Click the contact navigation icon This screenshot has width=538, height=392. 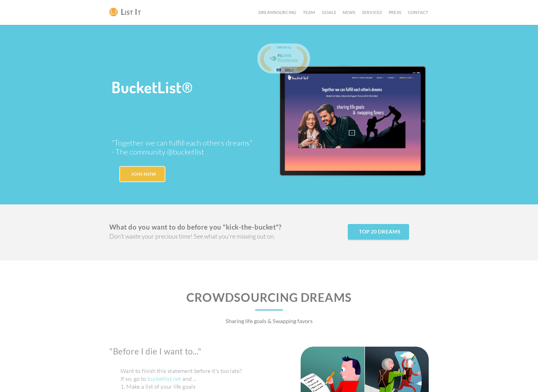click(x=418, y=12)
